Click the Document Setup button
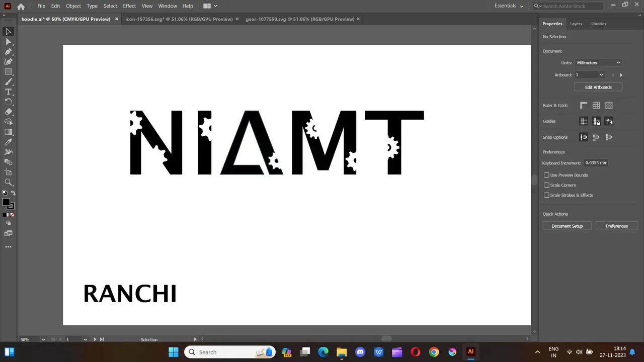 (x=567, y=226)
